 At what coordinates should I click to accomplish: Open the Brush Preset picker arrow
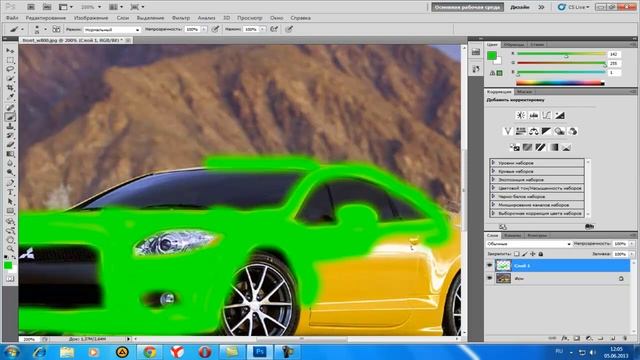[45, 29]
